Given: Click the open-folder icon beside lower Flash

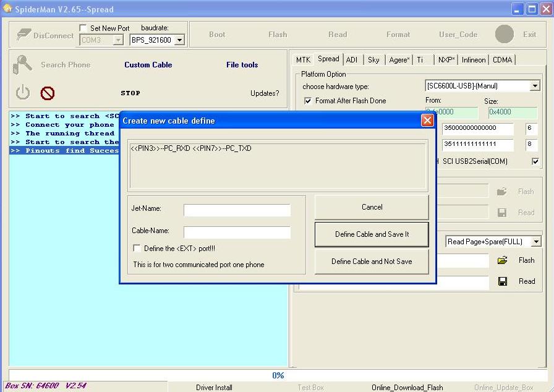Looking at the screenshot, I should coord(502,260).
